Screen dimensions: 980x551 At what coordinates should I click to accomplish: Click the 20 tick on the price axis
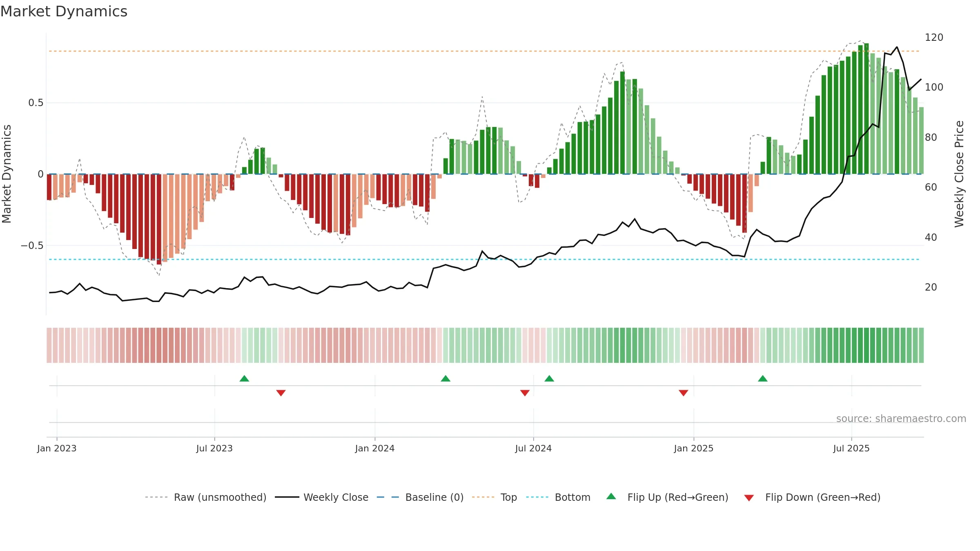[931, 287]
